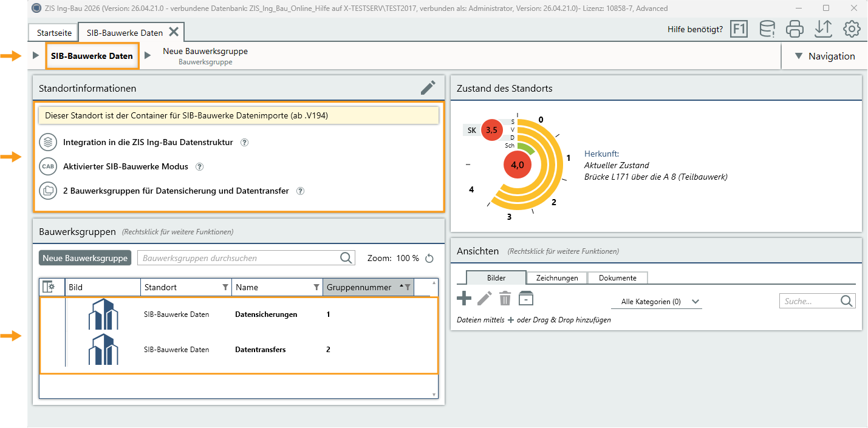Click SIB-Bauwerke Daten breadcrumb
This screenshot has height=428, width=868.
click(x=92, y=56)
